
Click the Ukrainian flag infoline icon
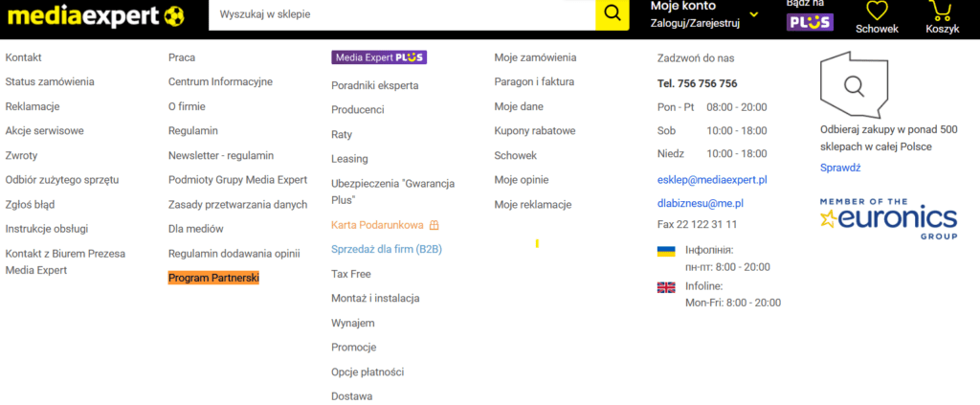(x=666, y=251)
